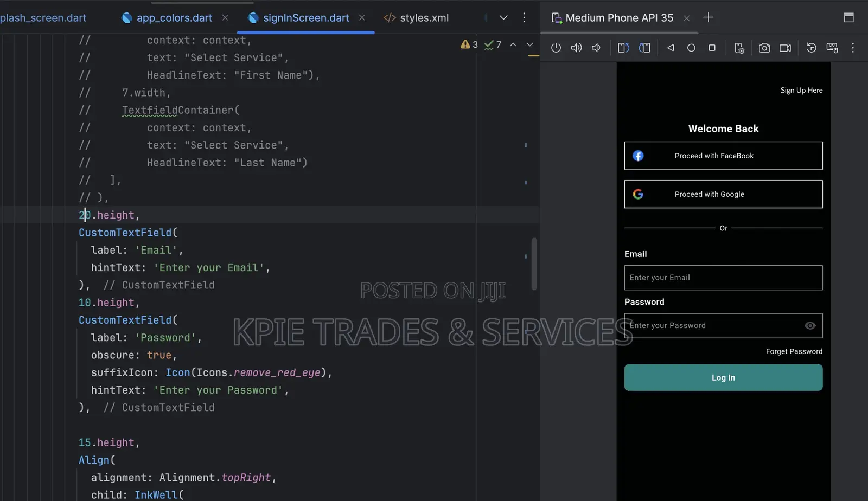
Task: Go to next highlighted problem arrow
Action: click(x=530, y=44)
